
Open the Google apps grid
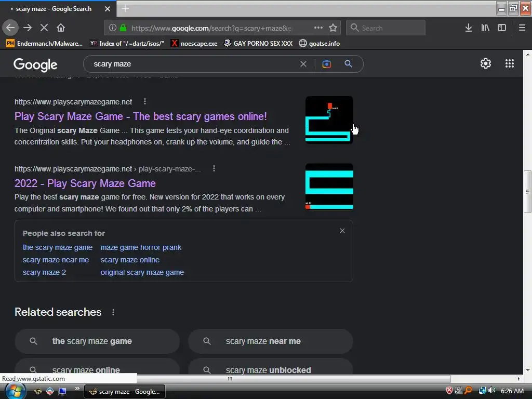click(510, 63)
